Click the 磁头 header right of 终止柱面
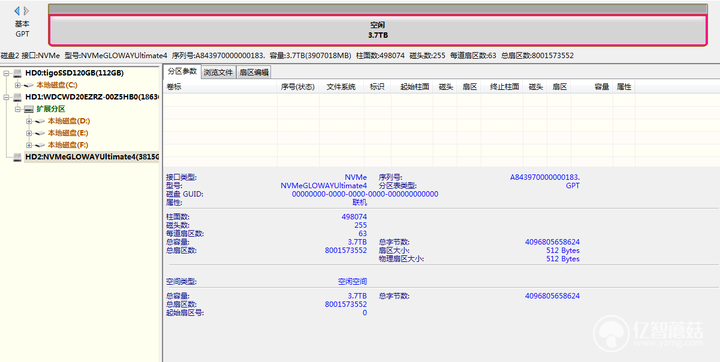The width and height of the screenshot is (720, 362). click(535, 87)
